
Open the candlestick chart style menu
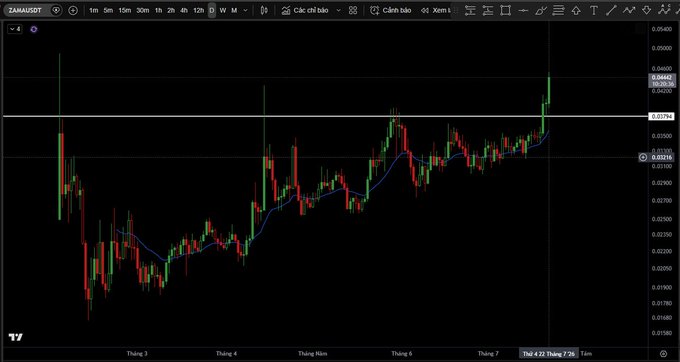pyautogui.click(x=264, y=10)
